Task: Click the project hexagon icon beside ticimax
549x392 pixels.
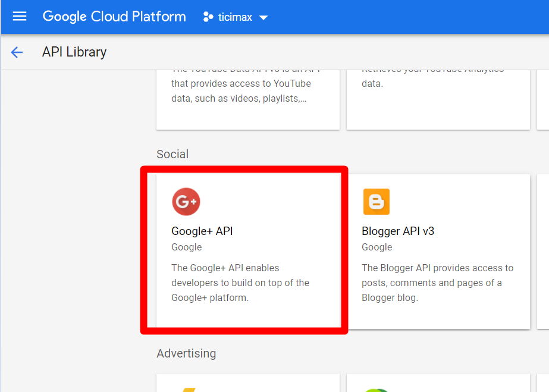Action: (x=208, y=17)
